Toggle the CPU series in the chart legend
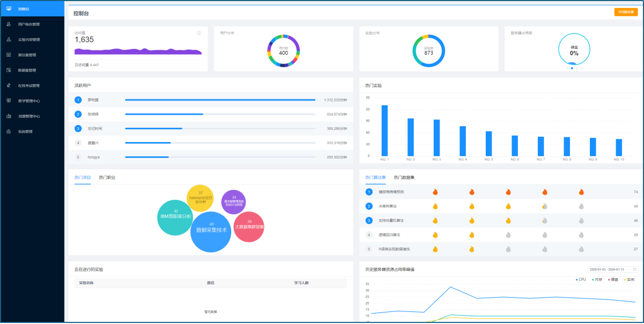Image resolution: width=644 pixels, height=324 pixels. pos(580,279)
